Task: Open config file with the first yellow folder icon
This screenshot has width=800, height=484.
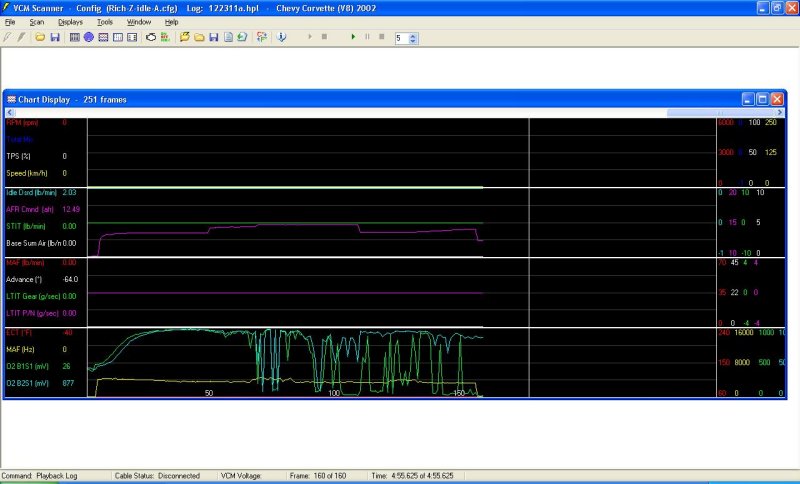Action: click(x=40, y=37)
